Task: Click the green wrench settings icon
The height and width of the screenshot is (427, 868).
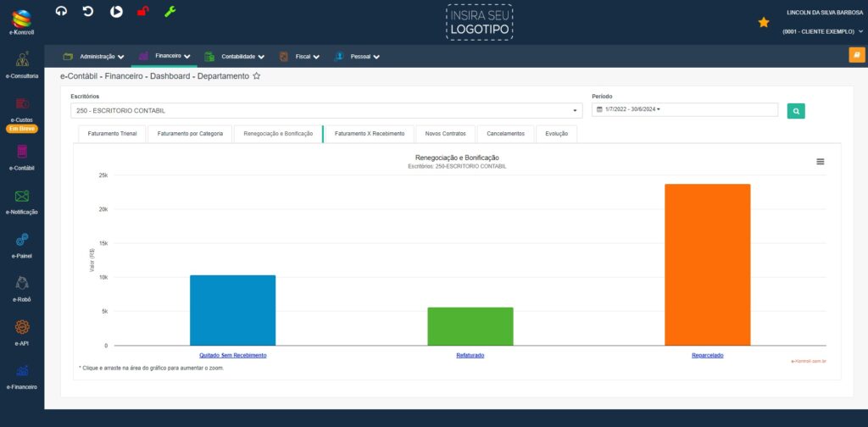Action: pyautogui.click(x=170, y=11)
